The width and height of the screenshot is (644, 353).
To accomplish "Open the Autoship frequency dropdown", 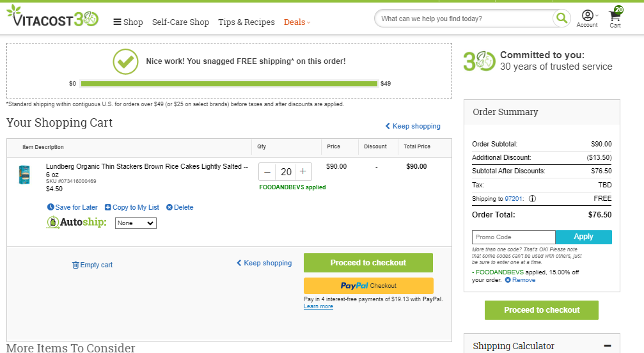I will (x=136, y=223).
